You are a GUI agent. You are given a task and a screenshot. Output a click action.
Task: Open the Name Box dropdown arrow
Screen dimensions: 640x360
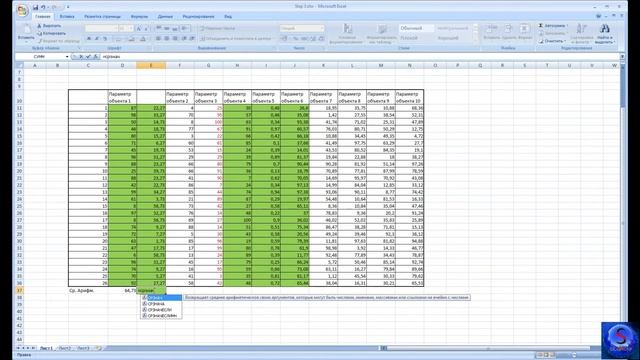[67, 57]
